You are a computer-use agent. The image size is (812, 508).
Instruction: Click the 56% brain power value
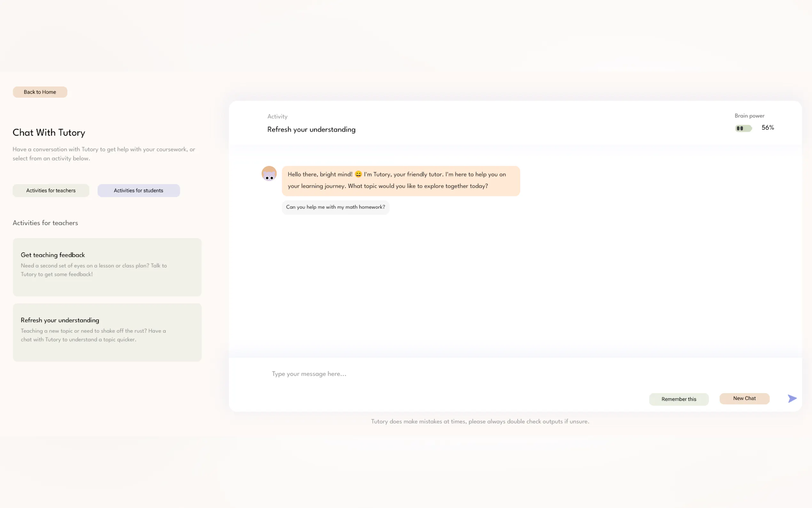[767, 128]
